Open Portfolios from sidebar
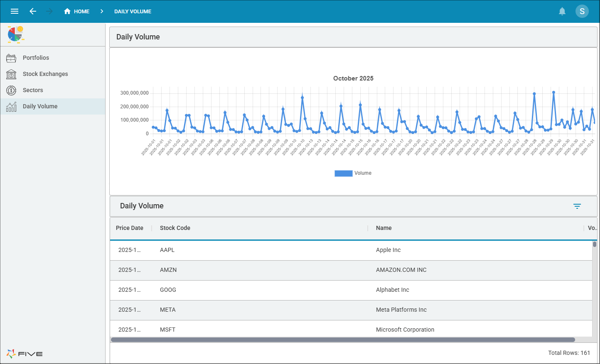Screen dimensions: 600x364 coord(52,58)
